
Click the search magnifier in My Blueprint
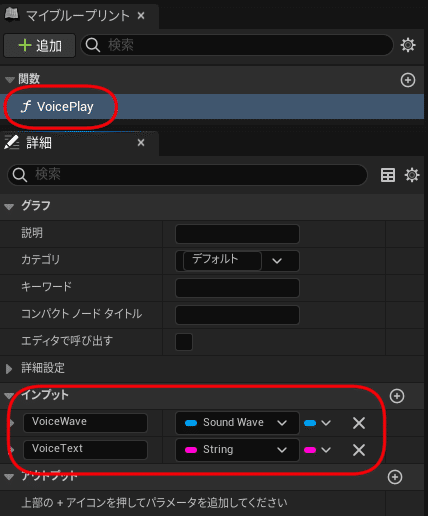[93, 45]
